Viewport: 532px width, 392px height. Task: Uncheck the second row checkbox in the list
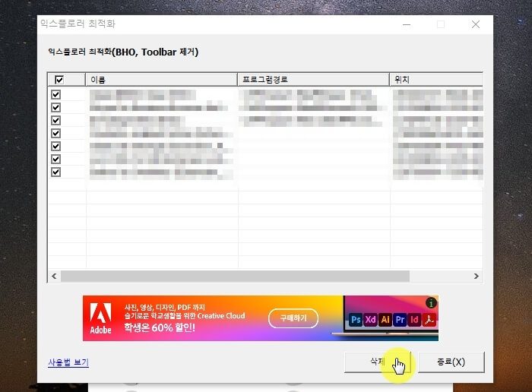pyautogui.click(x=56, y=107)
